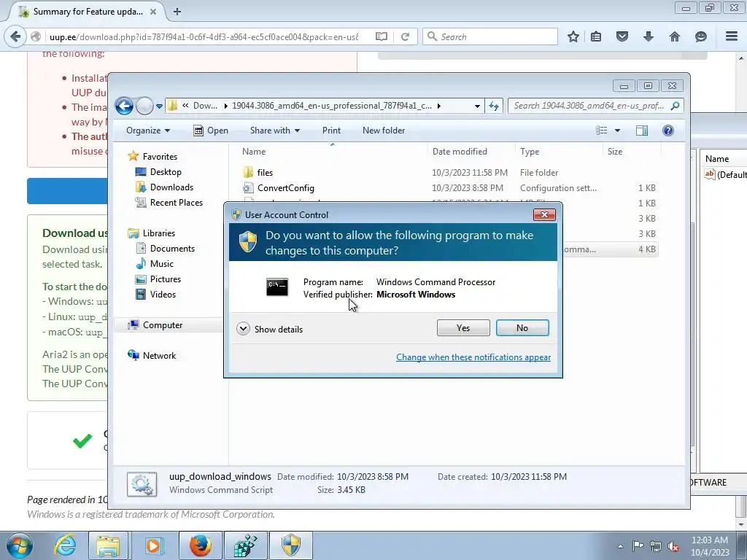Open Change when these notifications appear link
This screenshot has height=560, width=747.
click(x=473, y=357)
